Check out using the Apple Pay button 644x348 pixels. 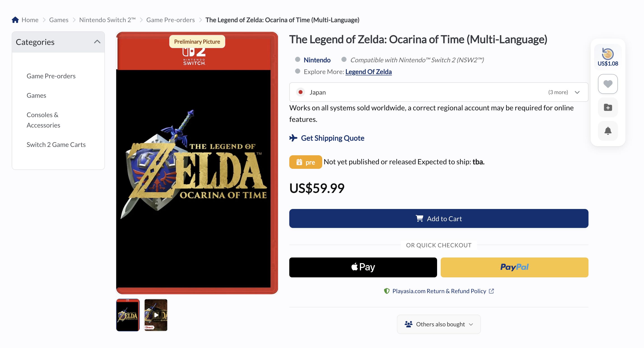(363, 267)
